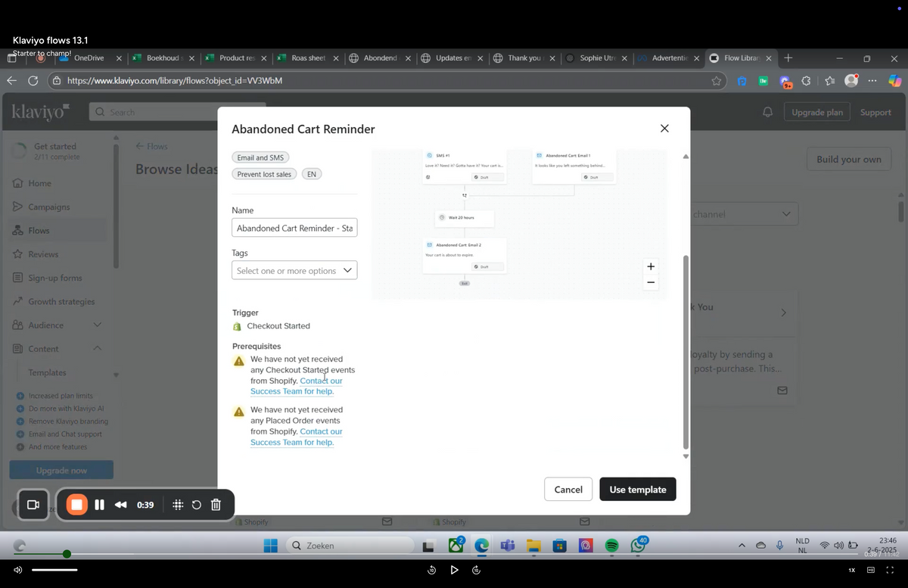Open Flows in Klaviyo sidebar
The height and width of the screenshot is (588, 908).
(39, 230)
